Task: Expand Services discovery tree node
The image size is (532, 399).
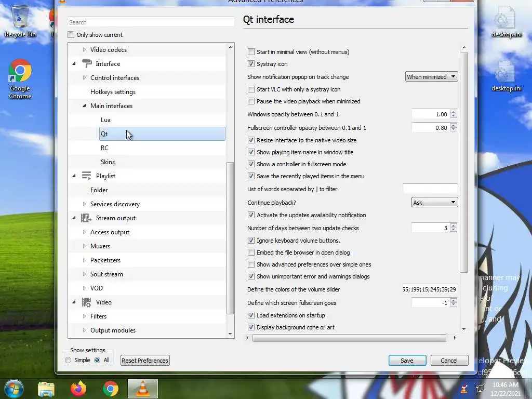Action: coord(84,204)
